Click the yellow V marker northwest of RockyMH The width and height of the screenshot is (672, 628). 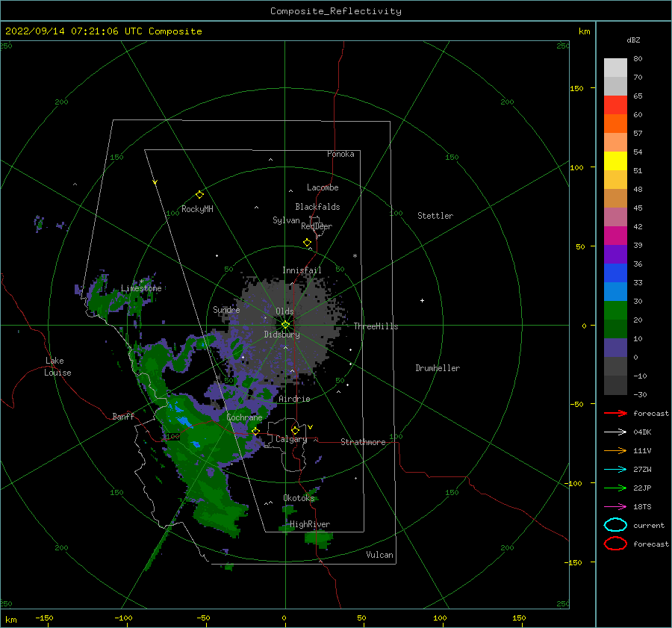click(155, 182)
